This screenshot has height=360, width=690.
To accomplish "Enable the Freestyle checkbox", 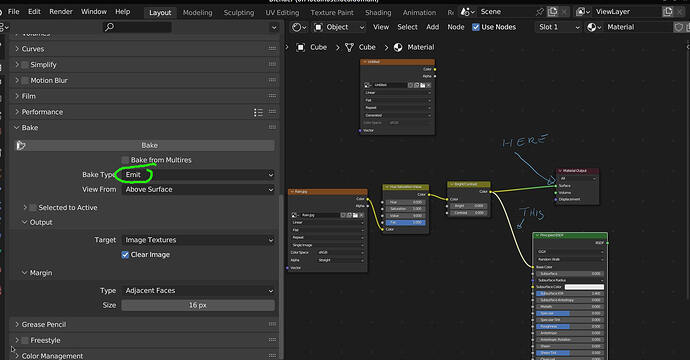I will 25,340.
